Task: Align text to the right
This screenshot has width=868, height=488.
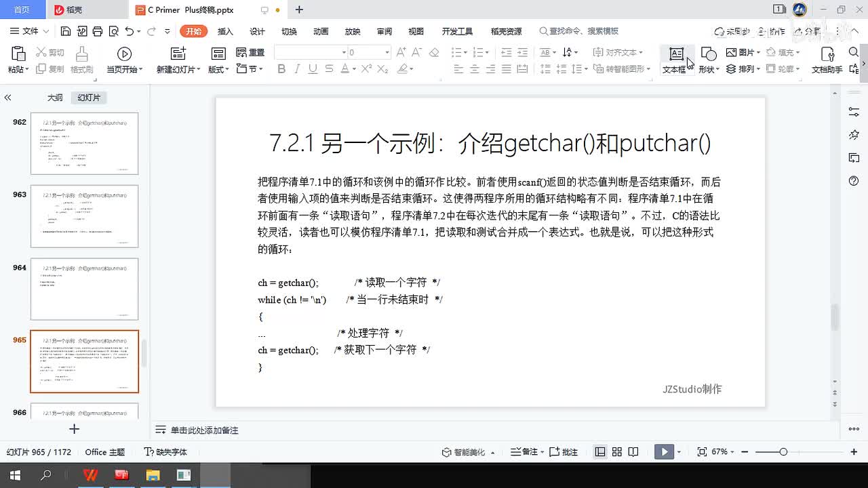Action: pyautogui.click(x=490, y=69)
